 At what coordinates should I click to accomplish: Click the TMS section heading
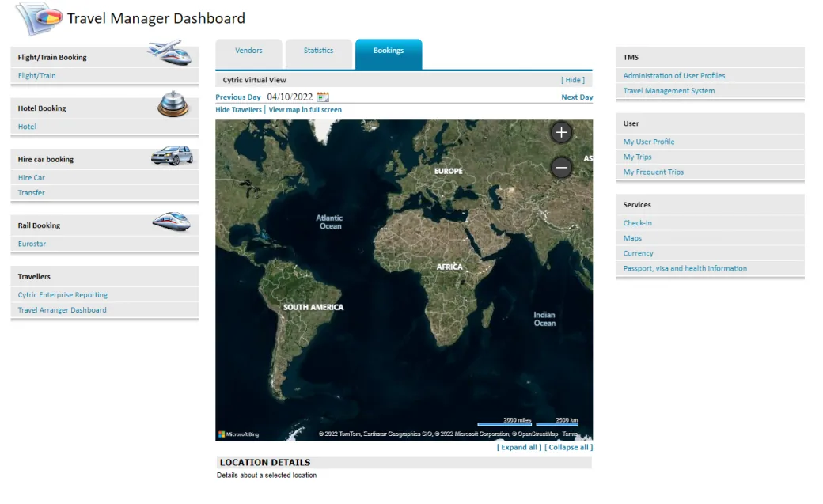click(x=631, y=57)
